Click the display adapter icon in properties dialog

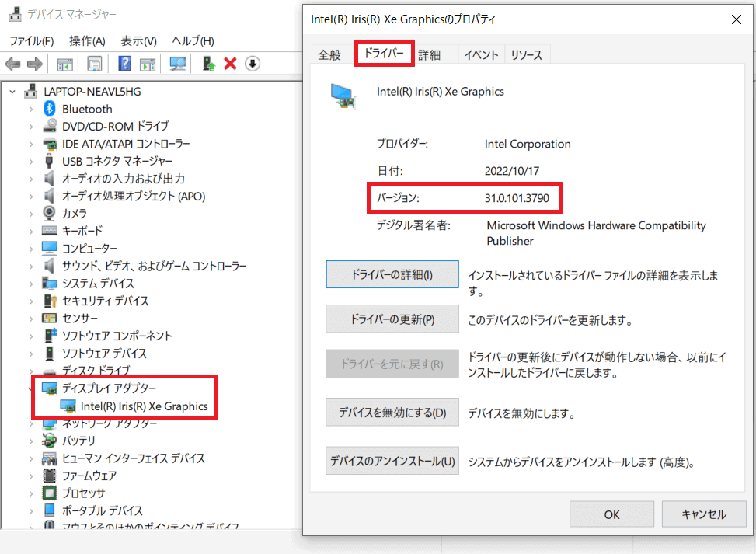tap(343, 96)
